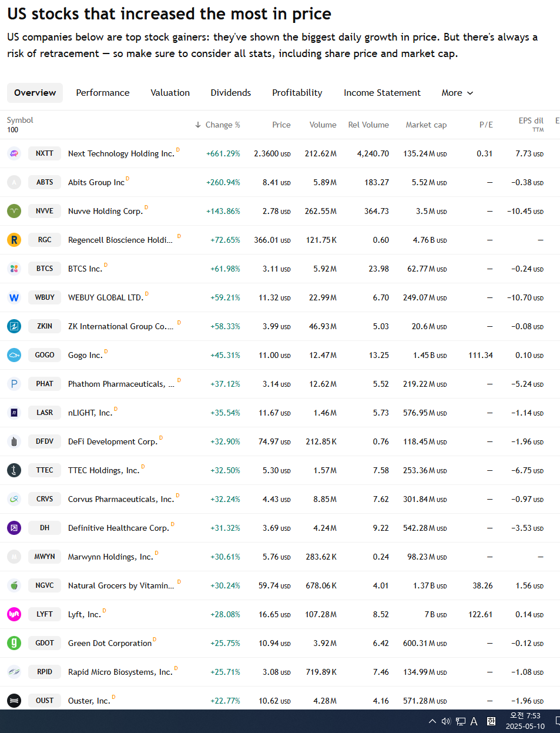Click the +661.29% change value
560x733 pixels.
tap(223, 153)
